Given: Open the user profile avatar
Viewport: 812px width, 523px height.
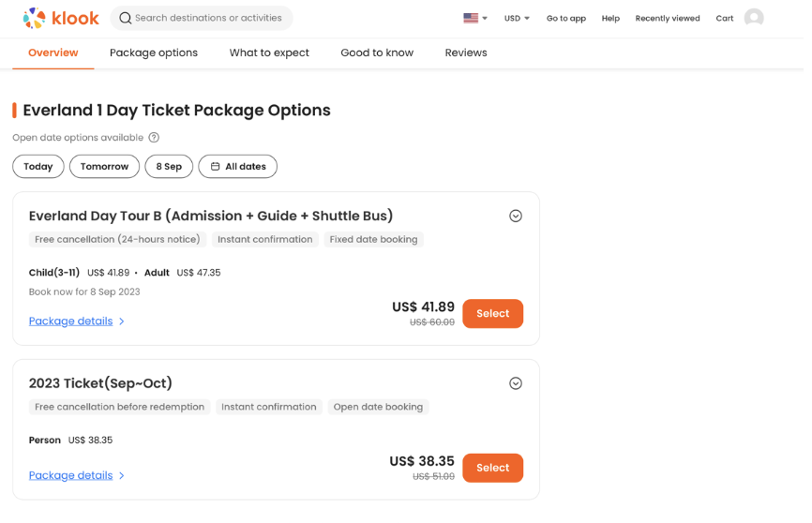Looking at the screenshot, I should (753, 18).
